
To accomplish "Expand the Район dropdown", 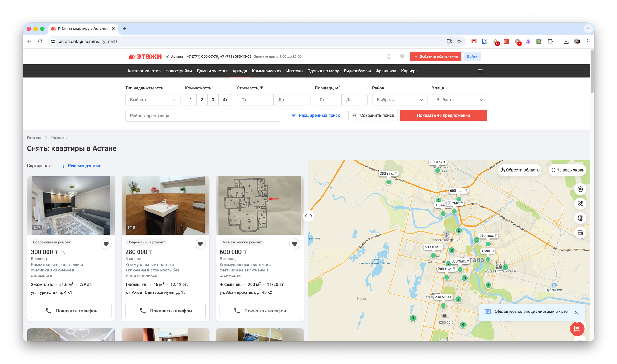I will [x=399, y=100].
